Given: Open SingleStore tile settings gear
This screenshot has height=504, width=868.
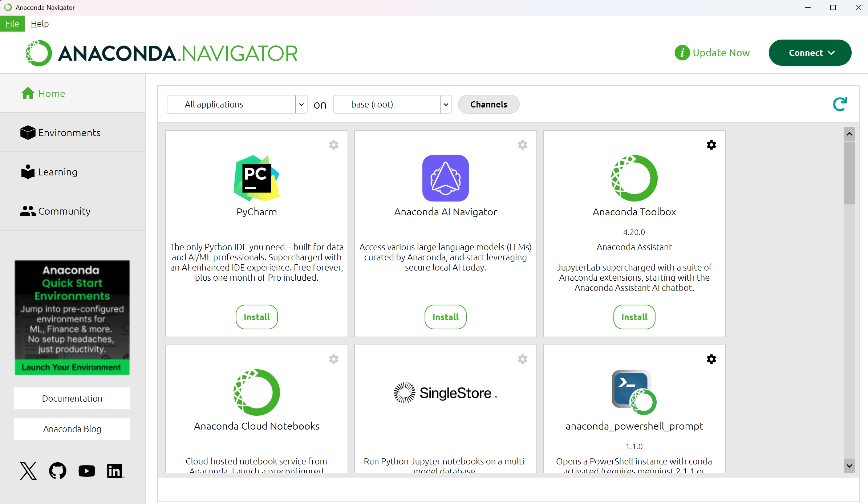Looking at the screenshot, I should click(523, 359).
